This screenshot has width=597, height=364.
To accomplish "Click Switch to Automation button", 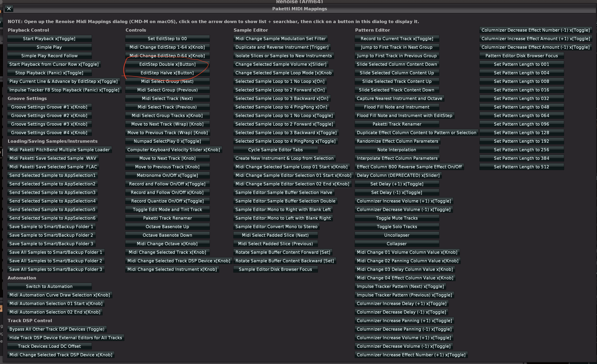I will (49, 286).
